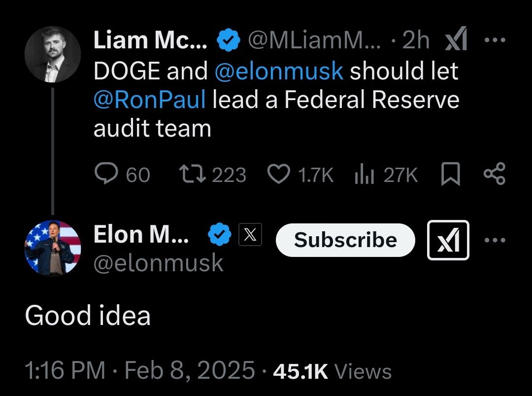Screen dimensions: 532x396
Task: Click the X affiliation badge by Elon's name
Action: pyautogui.click(x=250, y=235)
